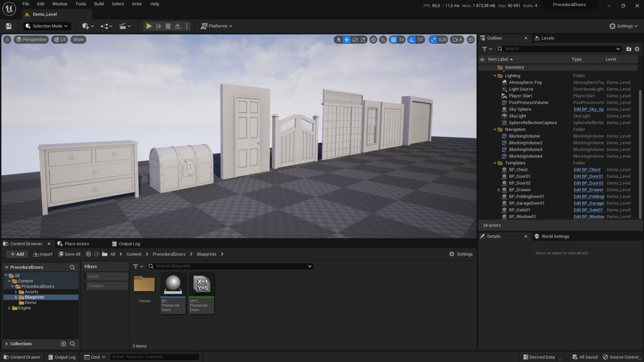
Task: Open the Cinematics clapperboard toolbar menu
Action: (125, 26)
